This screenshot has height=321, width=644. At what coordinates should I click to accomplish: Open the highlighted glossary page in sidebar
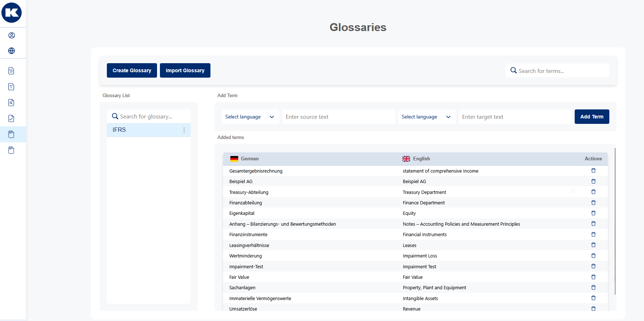point(11,134)
